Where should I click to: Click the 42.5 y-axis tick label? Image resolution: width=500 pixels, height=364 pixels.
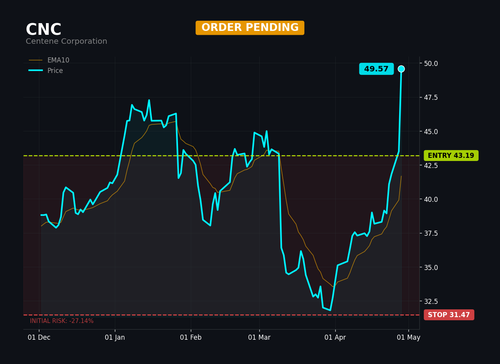(431, 166)
